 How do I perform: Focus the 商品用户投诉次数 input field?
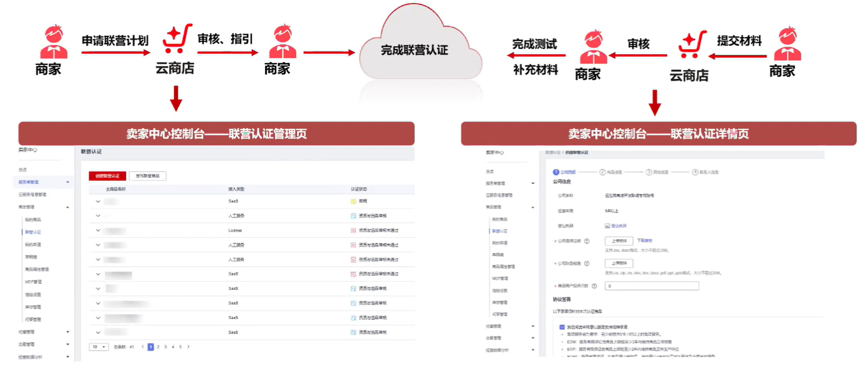652,286
